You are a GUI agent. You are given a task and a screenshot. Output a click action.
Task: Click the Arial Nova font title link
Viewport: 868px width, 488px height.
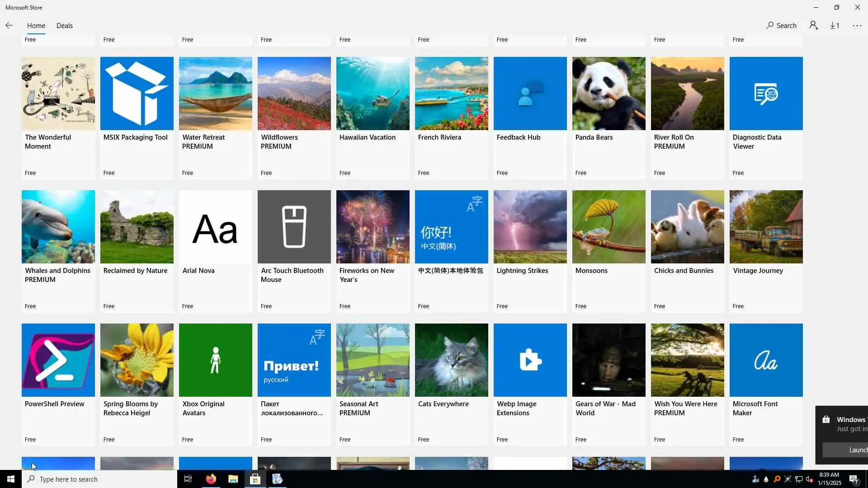pyautogui.click(x=198, y=271)
